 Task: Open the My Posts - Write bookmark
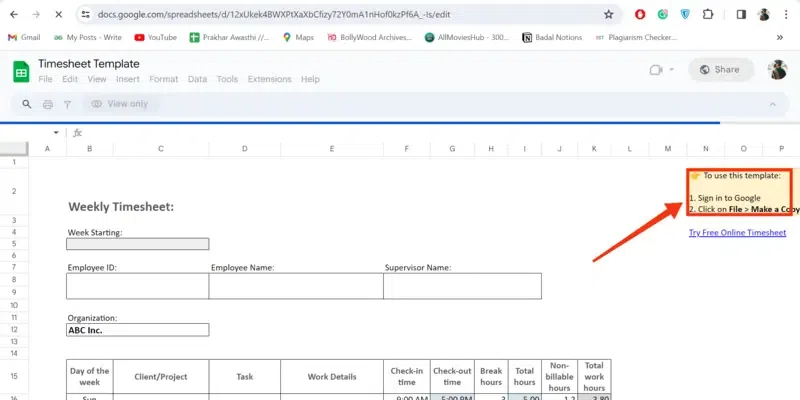(x=88, y=37)
